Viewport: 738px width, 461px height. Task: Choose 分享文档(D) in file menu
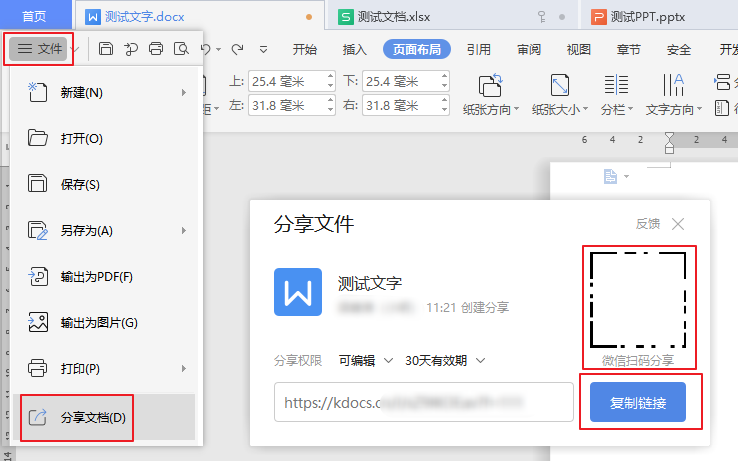(x=104, y=417)
